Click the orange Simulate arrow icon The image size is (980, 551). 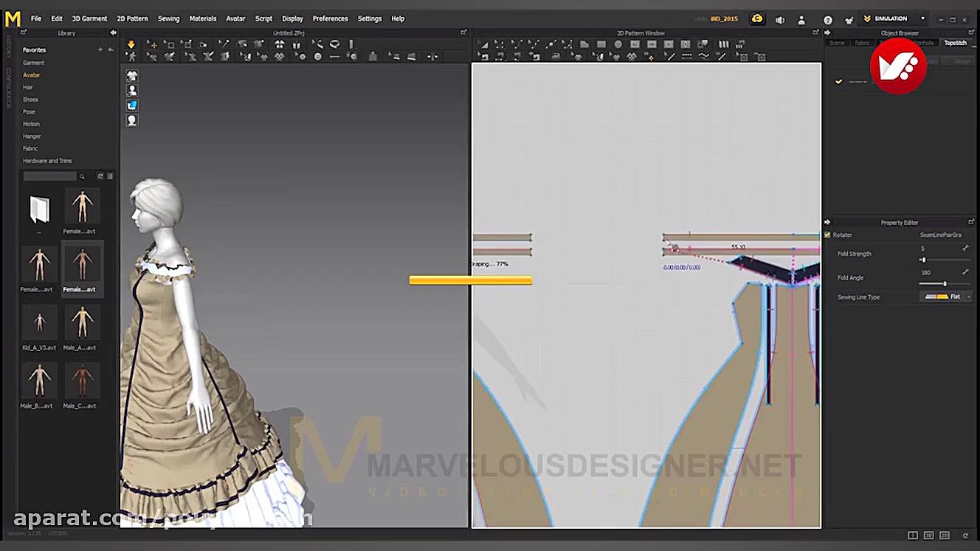(x=131, y=44)
